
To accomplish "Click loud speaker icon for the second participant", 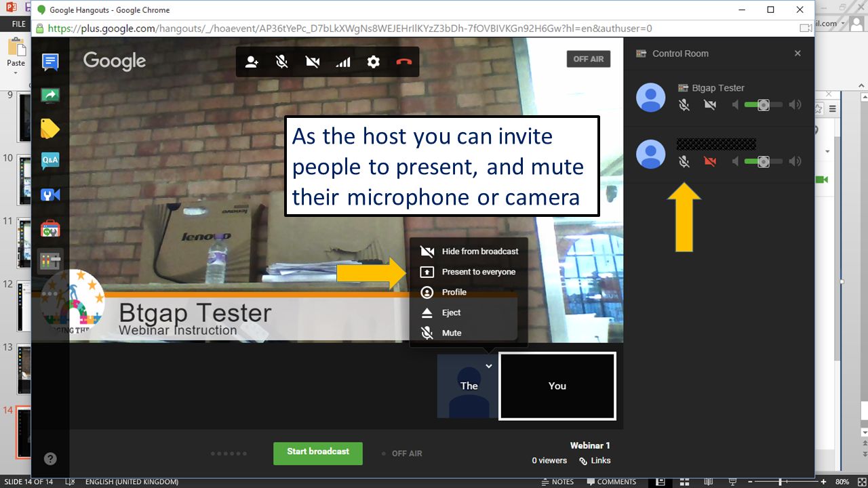I will click(x=795, y=161).
